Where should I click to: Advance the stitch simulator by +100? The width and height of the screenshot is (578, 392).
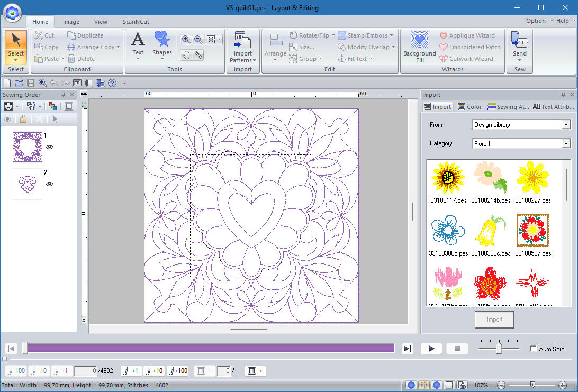click(x=177, y=371)
